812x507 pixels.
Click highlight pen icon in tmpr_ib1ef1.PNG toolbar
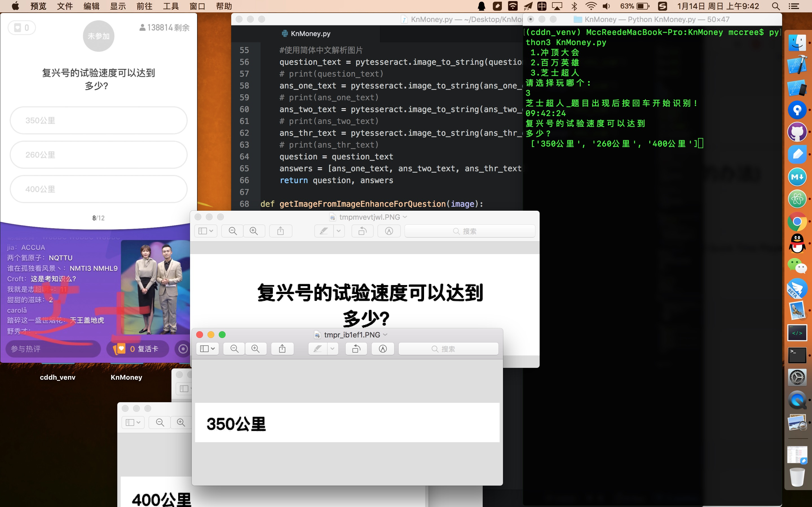click(317, 349)
